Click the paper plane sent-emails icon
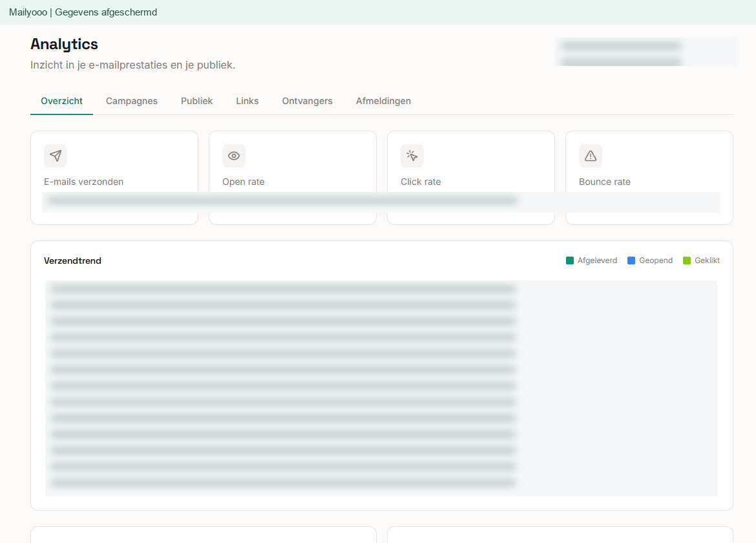Screen dimensions: 756x543 pyautogui.click(x=56, y=156)
